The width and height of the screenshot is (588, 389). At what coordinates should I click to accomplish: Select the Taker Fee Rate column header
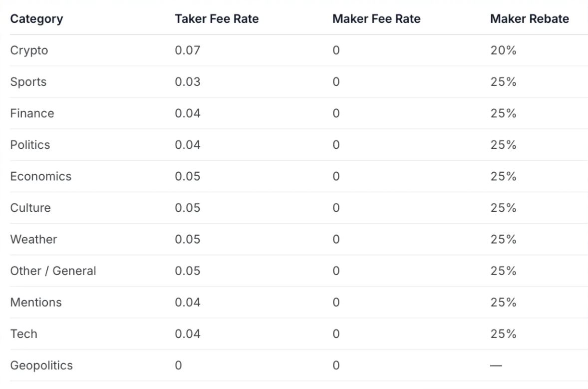pos(217,19)
